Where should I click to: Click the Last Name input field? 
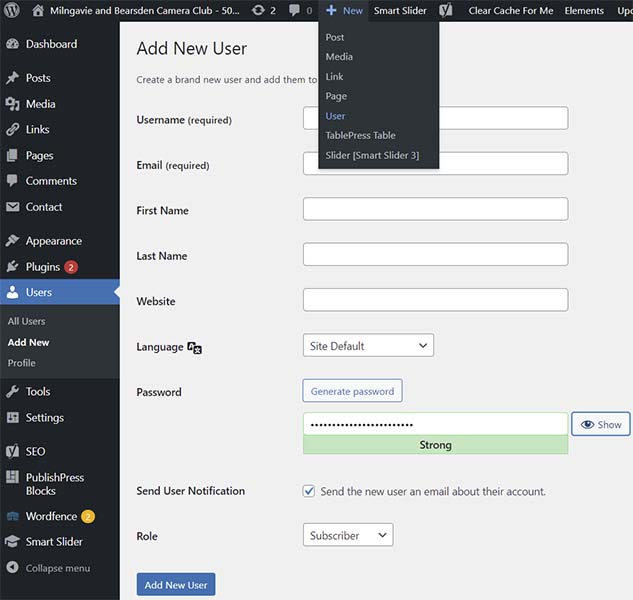436,254
